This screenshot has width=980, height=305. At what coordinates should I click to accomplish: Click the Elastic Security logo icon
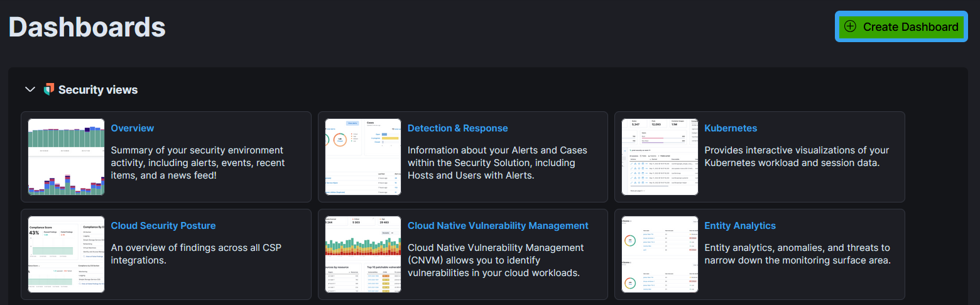click(x=49, y=89)
